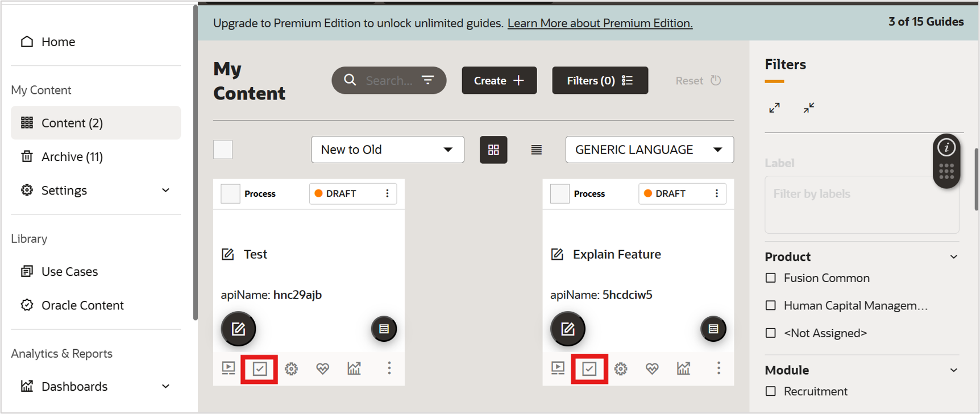Tick the Recruitment module checkbox

(771, 391)
